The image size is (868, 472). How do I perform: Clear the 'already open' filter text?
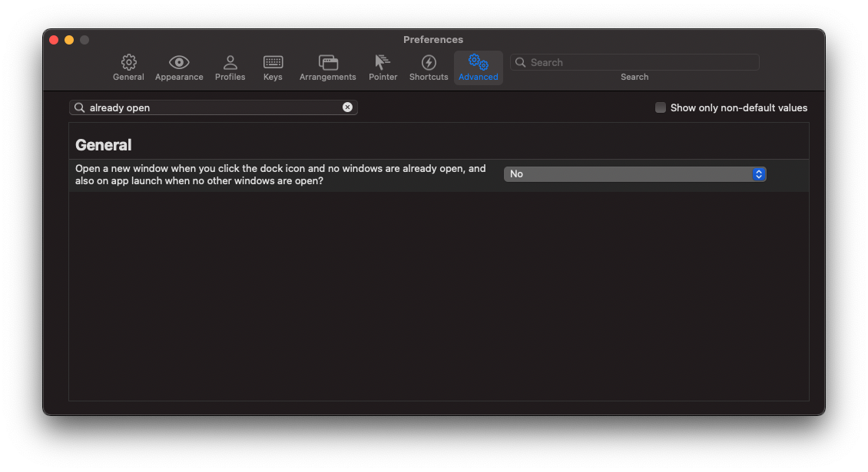[x=347, y=107]
